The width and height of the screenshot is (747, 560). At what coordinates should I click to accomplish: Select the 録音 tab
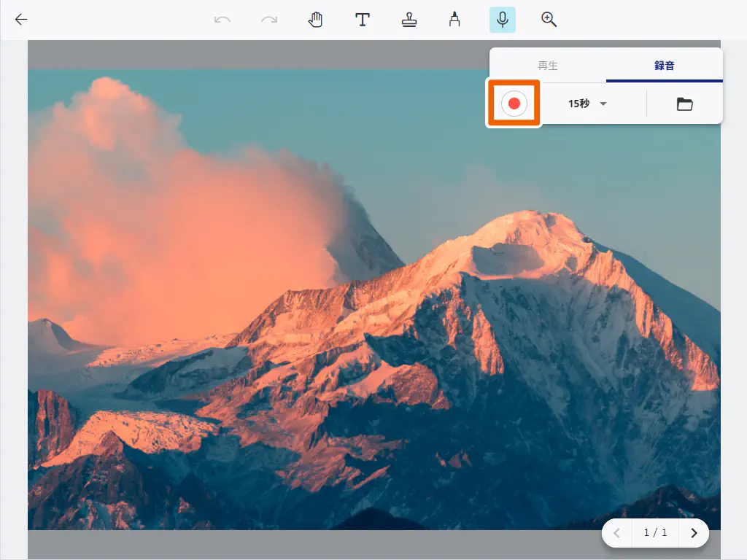(x=664, y=66)
